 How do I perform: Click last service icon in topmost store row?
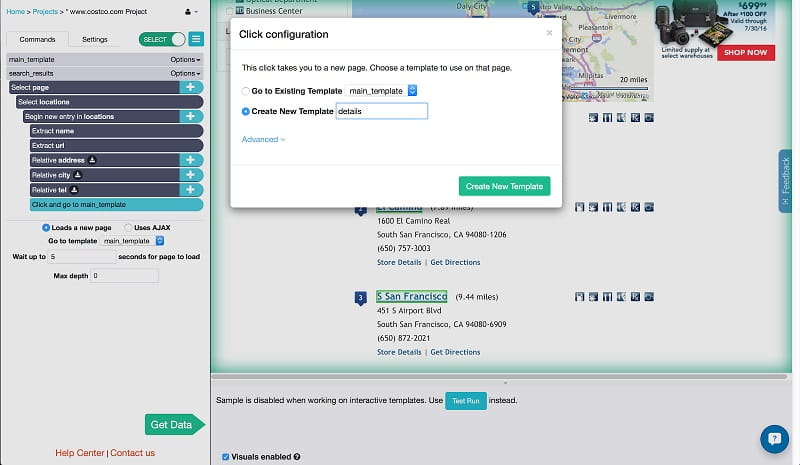coord(648,117)
